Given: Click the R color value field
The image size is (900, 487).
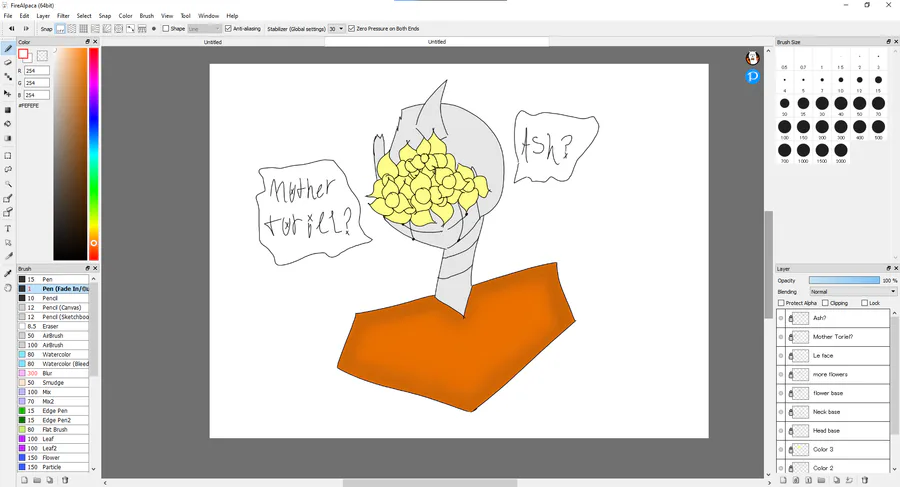Looking at the screenshot, I should (37, 71).
